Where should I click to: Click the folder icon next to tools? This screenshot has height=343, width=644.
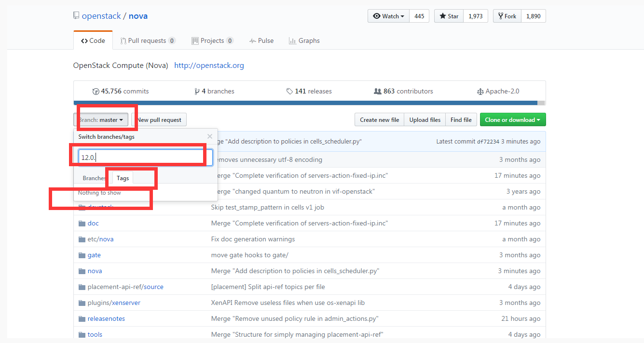[x=82, y=334]
